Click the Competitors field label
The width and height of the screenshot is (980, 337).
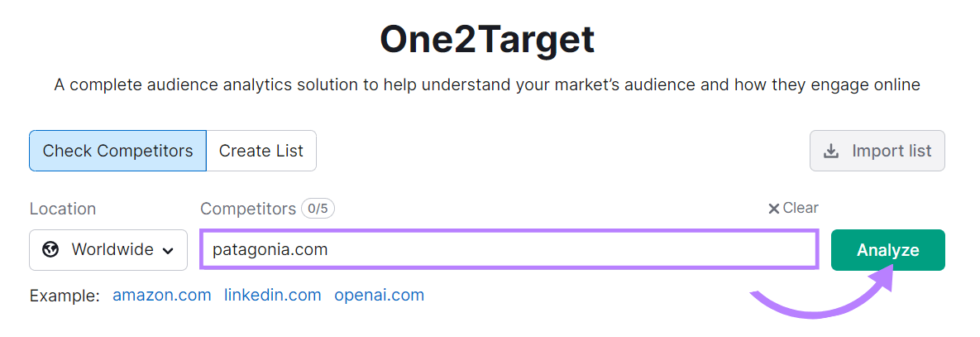tap(248, 209)
